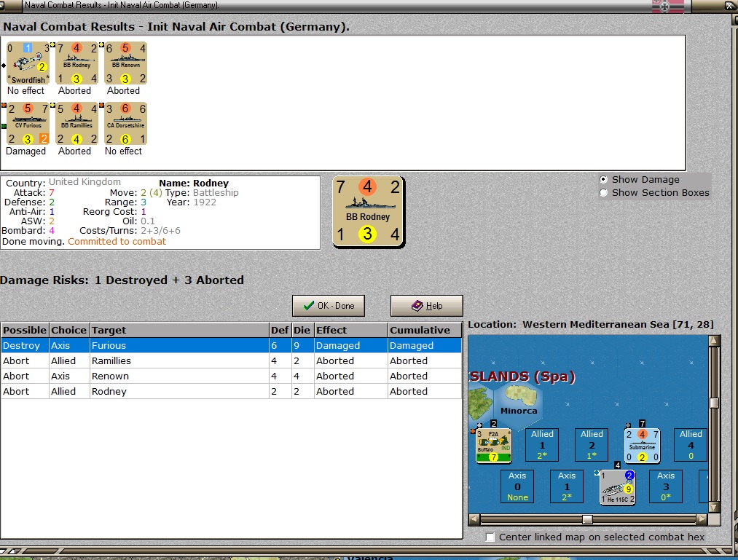Click the mini-map vertical scrollbar thumb
This screenshot has width=738, height=560.
pyautogui.click(x=714, y=403)
